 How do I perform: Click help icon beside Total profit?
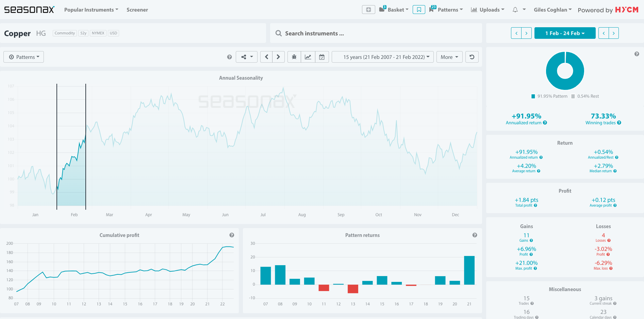point(535,206)
